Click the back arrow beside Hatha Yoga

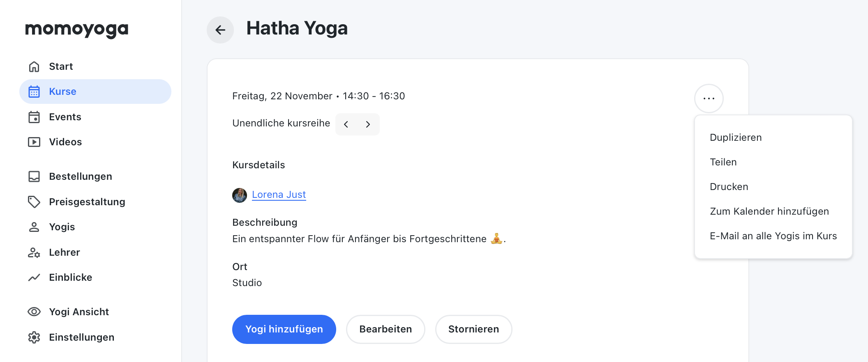220,30
